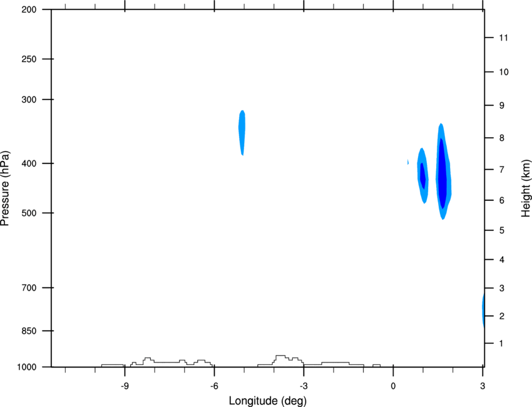
Task: Click the 250 pressure tick label
Action: pyautogui.click(x=29, y=59)
